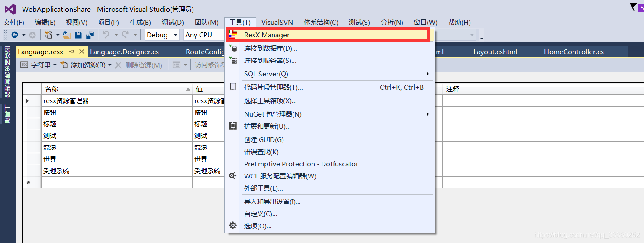
Task: Click the Open File folder icon
Action: pos(67,35)
